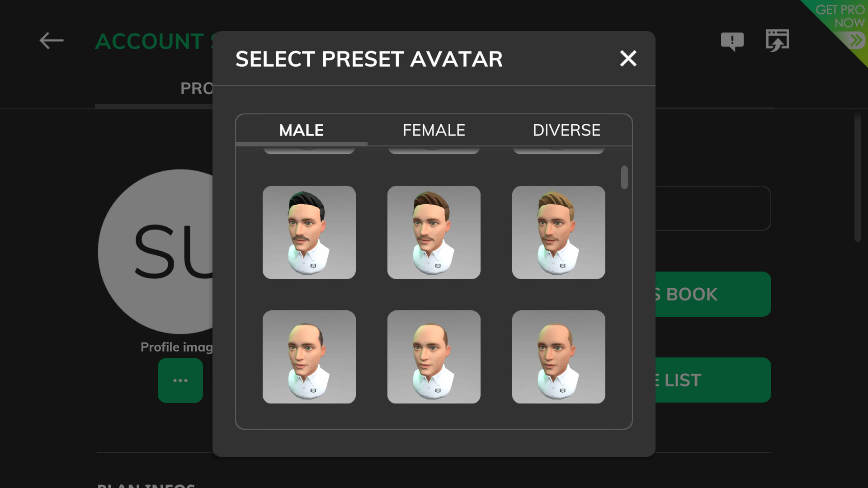Go back with the left arrow icon

52,41
